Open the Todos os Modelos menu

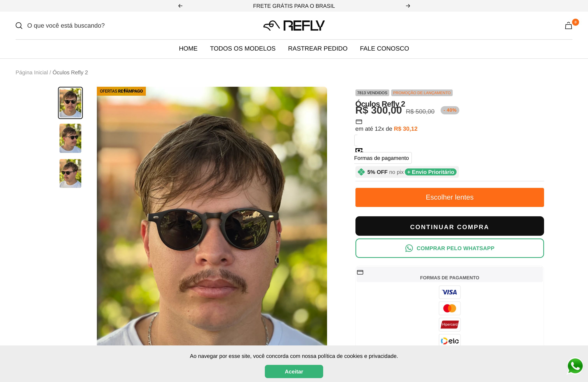[243, 48]
